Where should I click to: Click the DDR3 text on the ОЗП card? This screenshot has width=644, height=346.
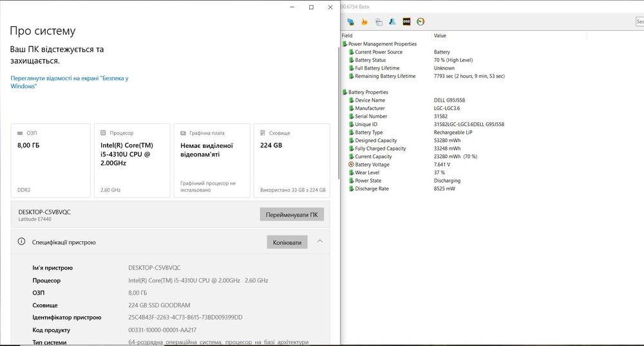(23, 190)
